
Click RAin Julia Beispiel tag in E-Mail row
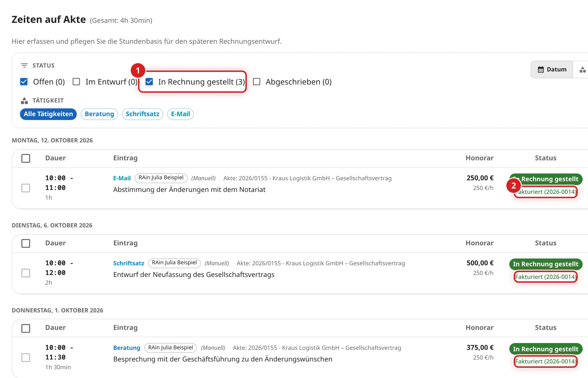161,178
